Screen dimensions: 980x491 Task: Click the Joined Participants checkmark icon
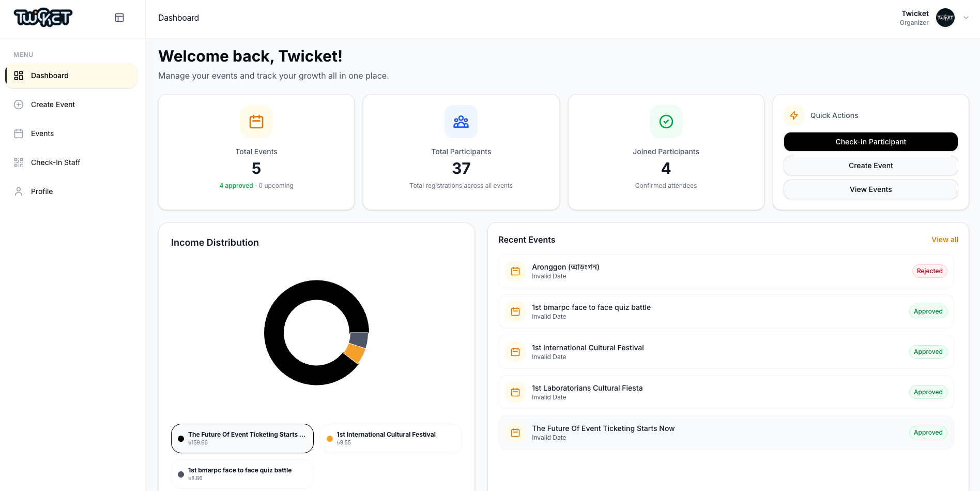[666, 122]
